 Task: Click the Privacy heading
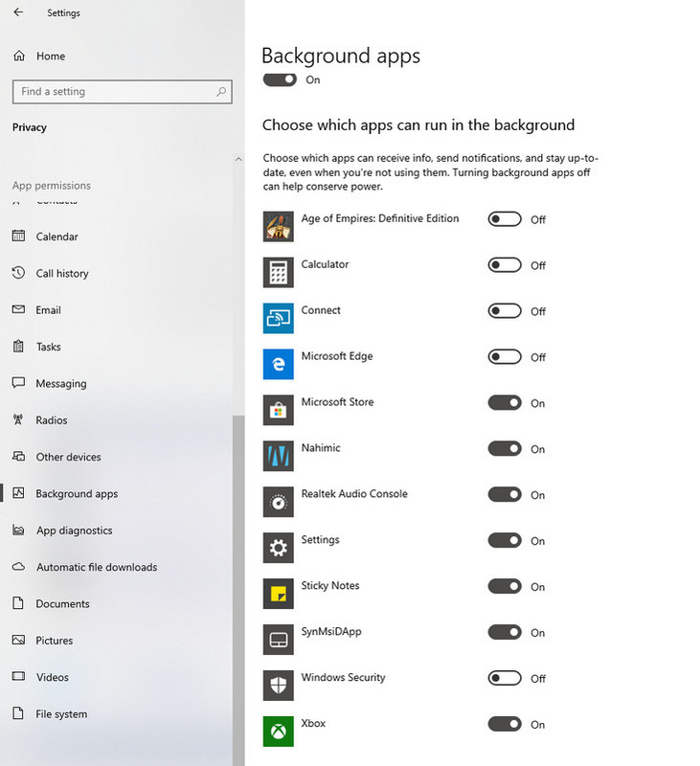click(30, 127)
